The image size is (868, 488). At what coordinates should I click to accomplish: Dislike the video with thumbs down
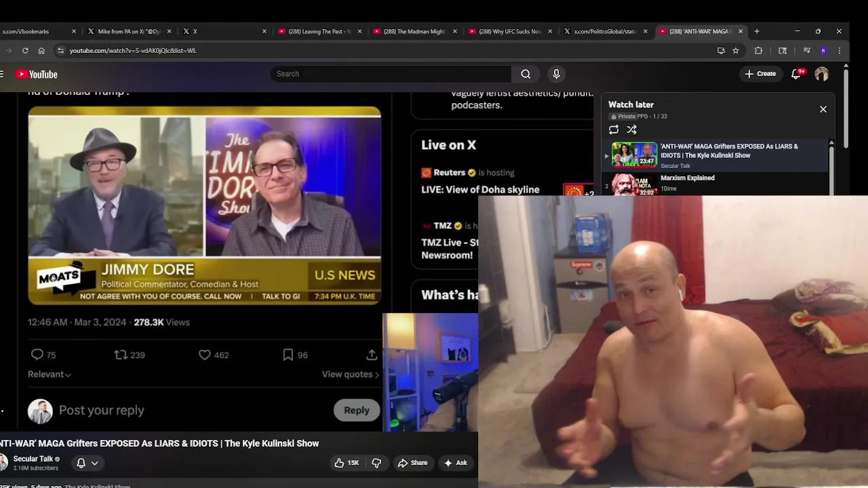pos(376,463)
